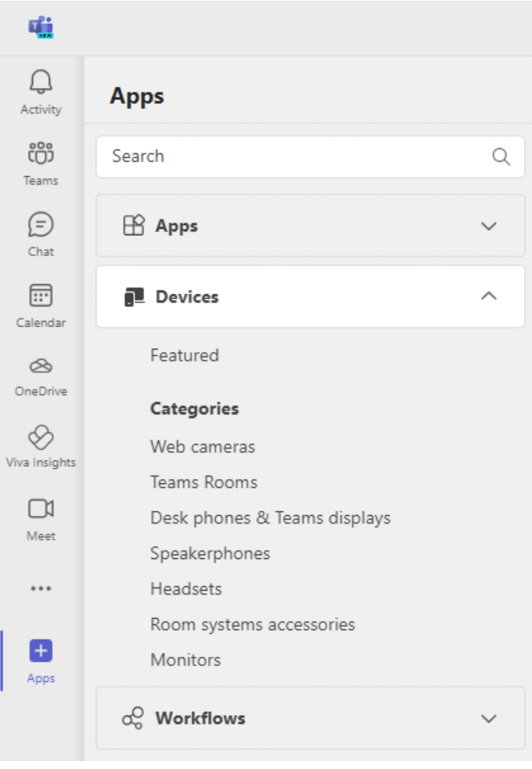The width and height of the screenshot is (532, 769).
Task: Click the Workflows section icon
Action: tap(133, 718)
